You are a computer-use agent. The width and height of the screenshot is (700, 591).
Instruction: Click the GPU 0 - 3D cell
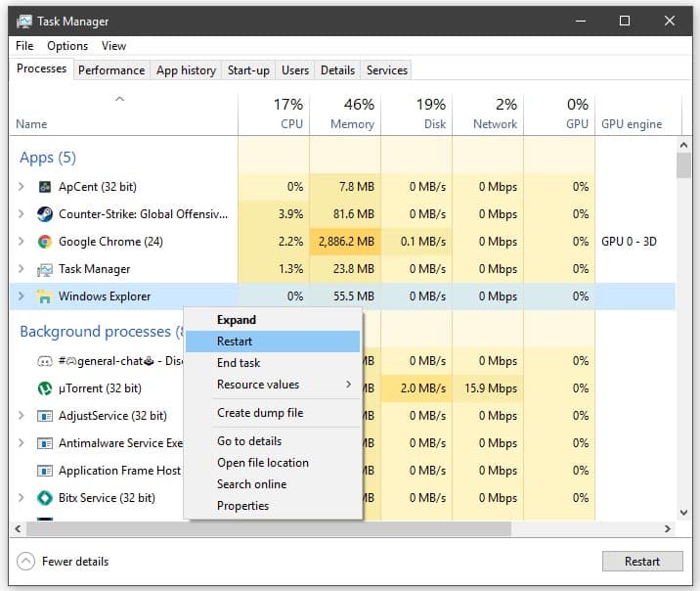[629, 242]
